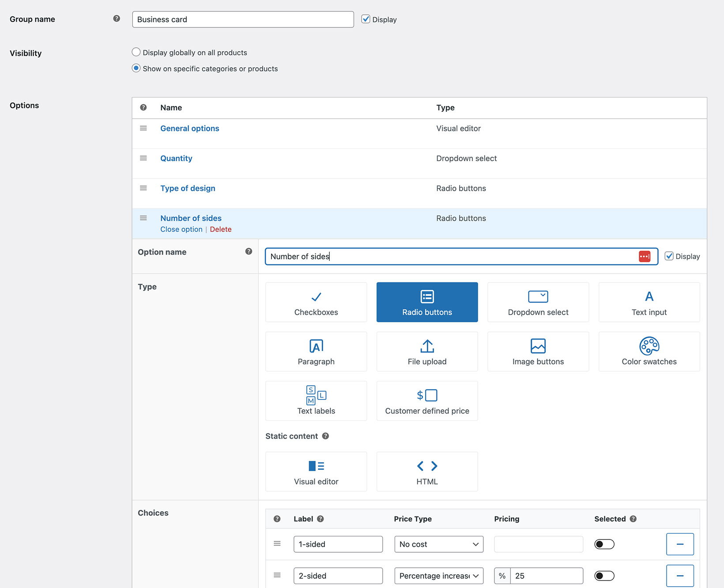Enable the Selected toggle for 1-sided
724x588 pixels.
pos(604,544)
